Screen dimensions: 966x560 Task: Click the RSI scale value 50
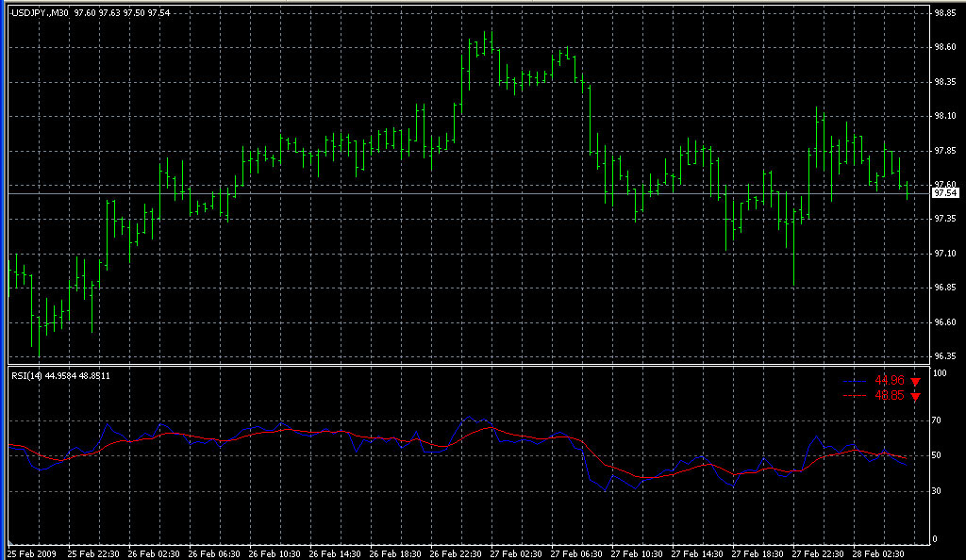(x=937, y=455)
